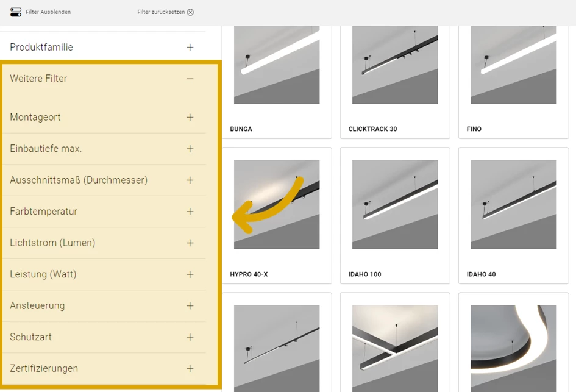Screen dimensions: 576x392
Task: Click the Filter zurücksetzen reset icon
Action: [x=190, y=12]
